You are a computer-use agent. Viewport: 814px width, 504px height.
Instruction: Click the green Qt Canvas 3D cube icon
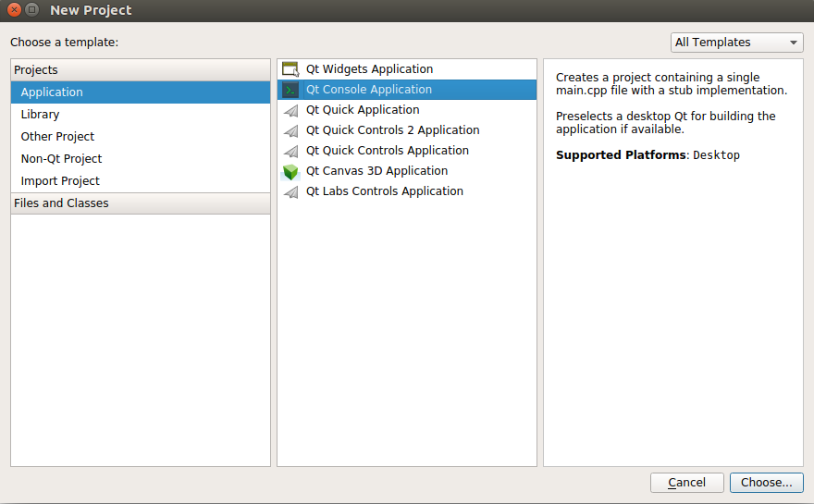tap(290, 172)
